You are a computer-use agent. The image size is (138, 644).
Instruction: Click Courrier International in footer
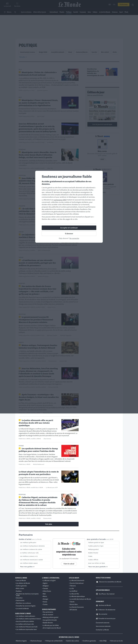point(77,583)
